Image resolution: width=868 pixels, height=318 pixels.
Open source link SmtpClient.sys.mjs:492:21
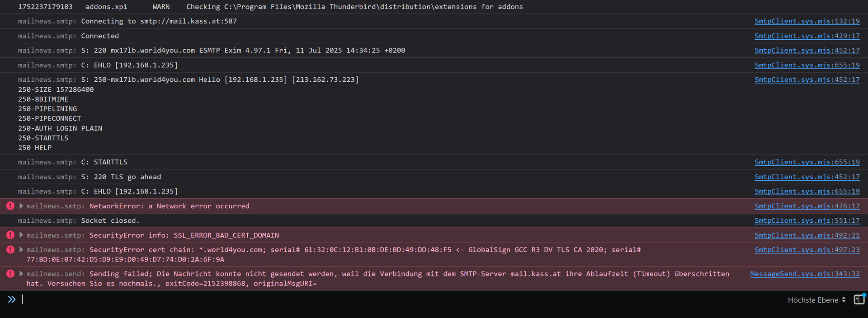point(807,235)
